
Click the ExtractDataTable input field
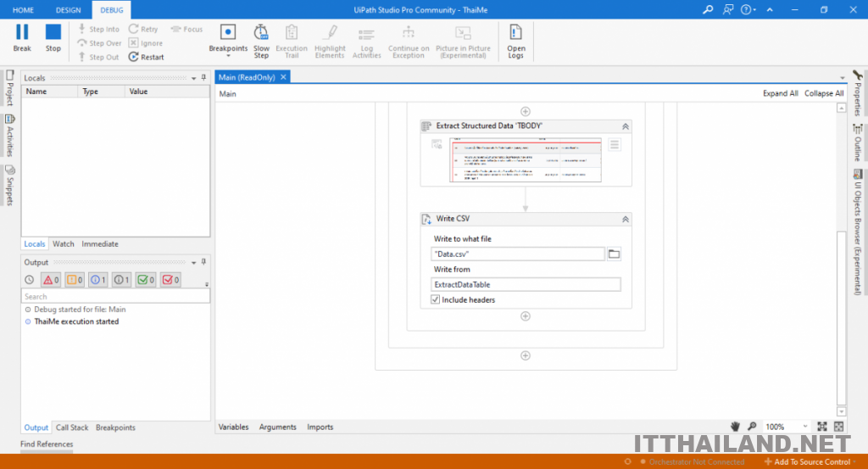526,285
